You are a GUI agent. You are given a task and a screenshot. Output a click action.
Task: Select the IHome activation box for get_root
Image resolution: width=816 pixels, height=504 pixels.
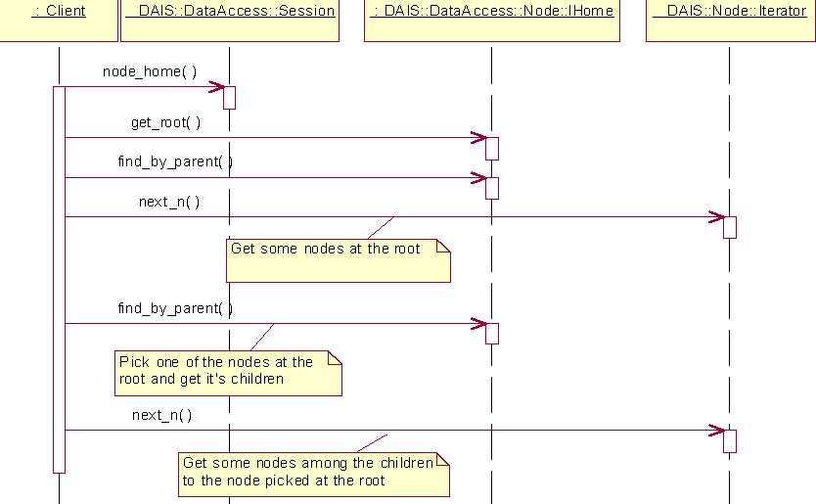pyautogui.click(x=492, y=149)
